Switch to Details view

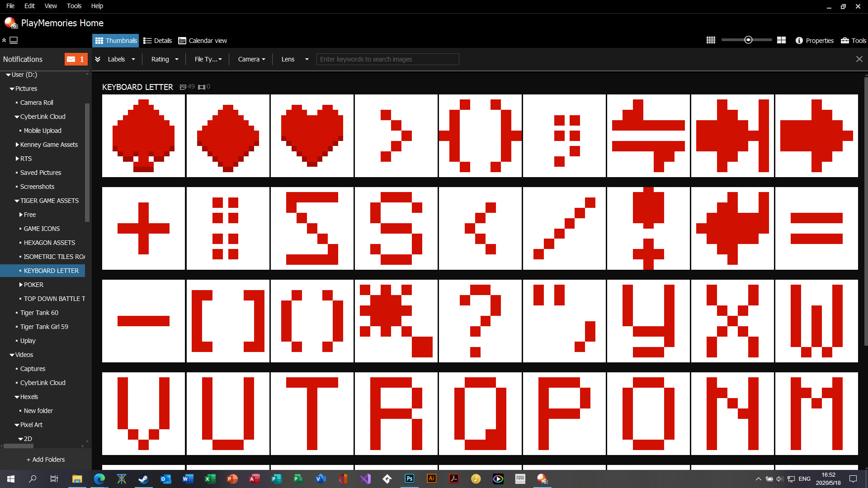[x=157, y=41]
